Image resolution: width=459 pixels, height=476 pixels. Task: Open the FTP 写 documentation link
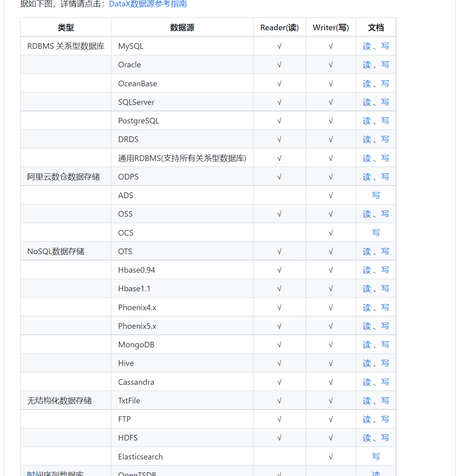385,419
